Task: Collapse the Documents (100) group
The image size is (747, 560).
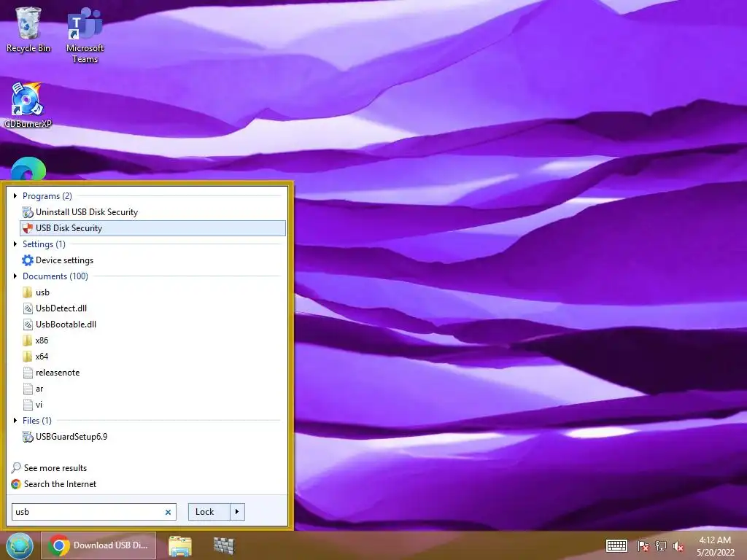Action: pos(15,276)
